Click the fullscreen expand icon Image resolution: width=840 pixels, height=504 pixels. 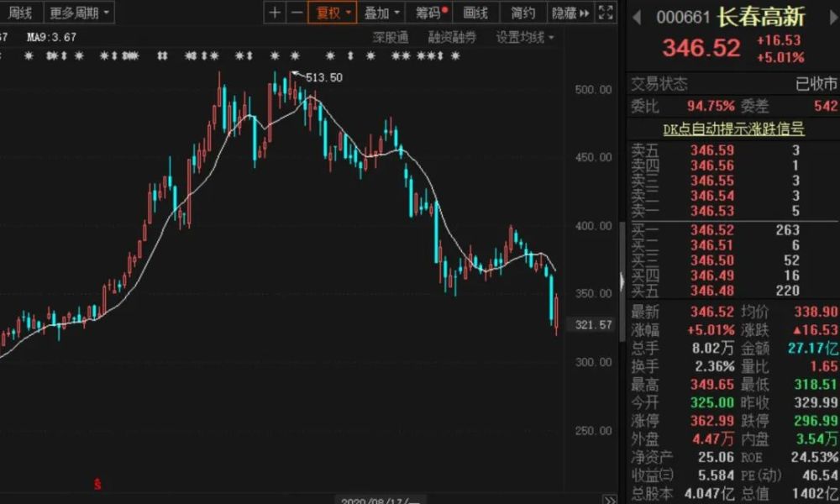(x=606, y=13)
